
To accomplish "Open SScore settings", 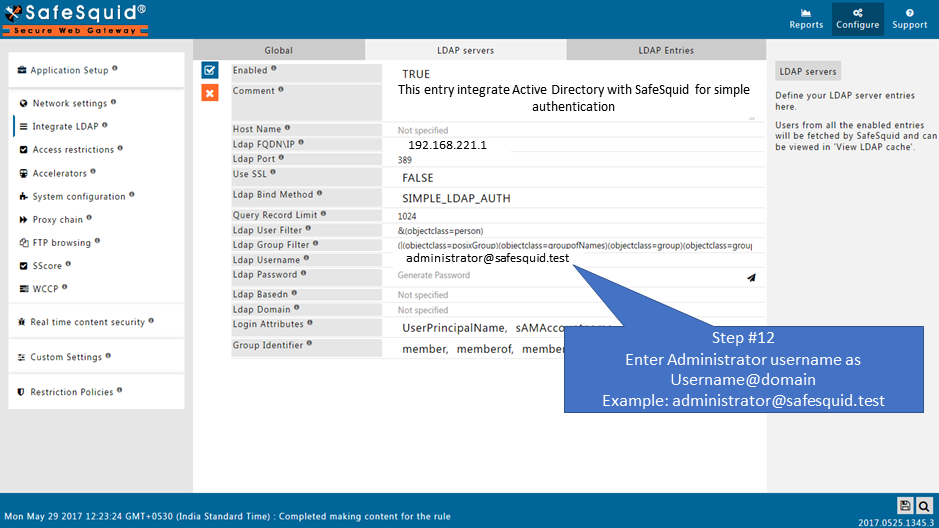I will point(47,265).
